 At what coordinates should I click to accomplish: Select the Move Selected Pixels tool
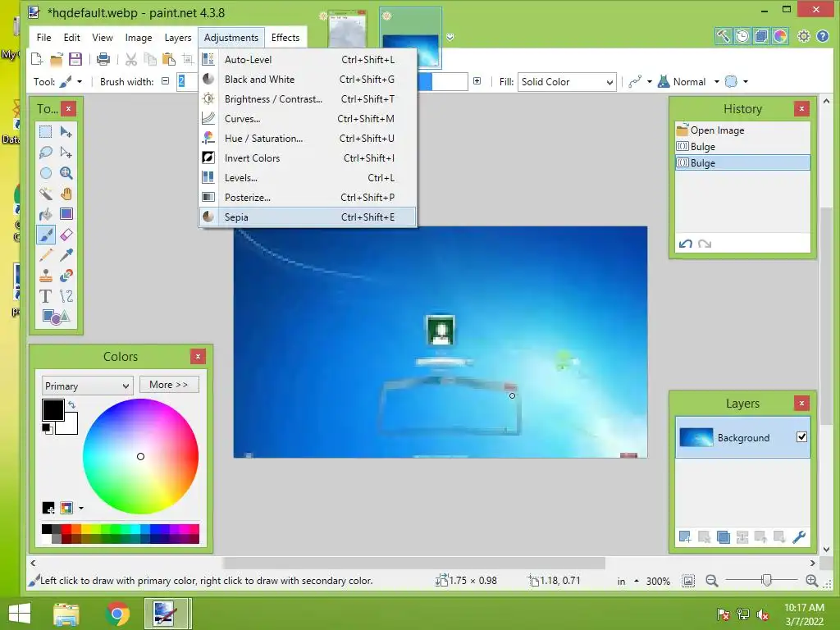66,132
